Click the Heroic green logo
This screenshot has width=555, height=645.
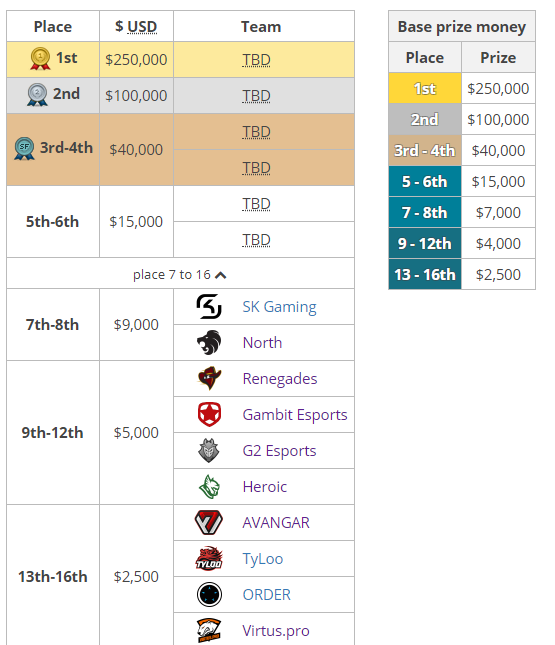click(x=209, y=487)
